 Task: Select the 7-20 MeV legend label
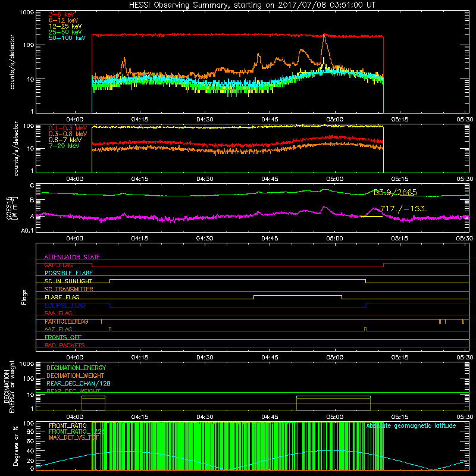64,146
